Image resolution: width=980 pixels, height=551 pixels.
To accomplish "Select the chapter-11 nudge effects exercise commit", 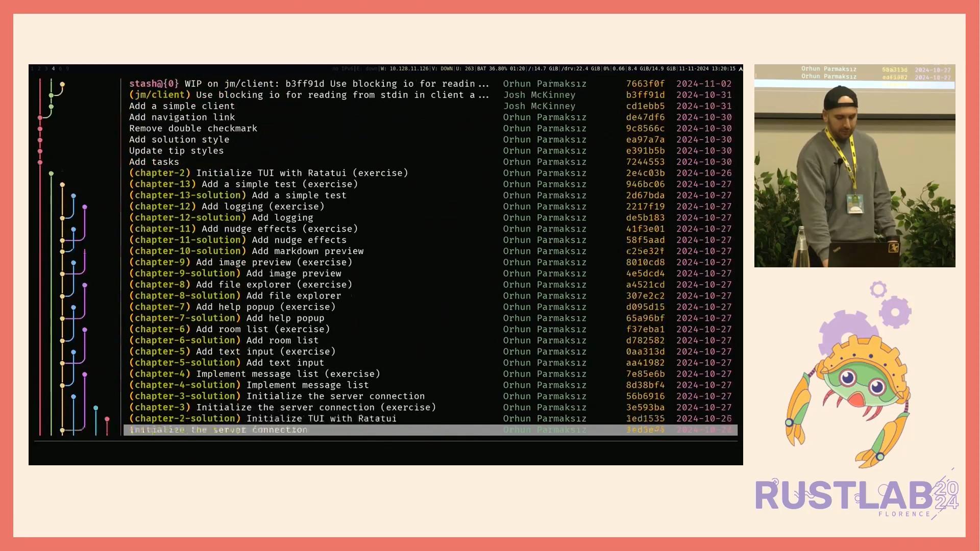I will point(430,229).
